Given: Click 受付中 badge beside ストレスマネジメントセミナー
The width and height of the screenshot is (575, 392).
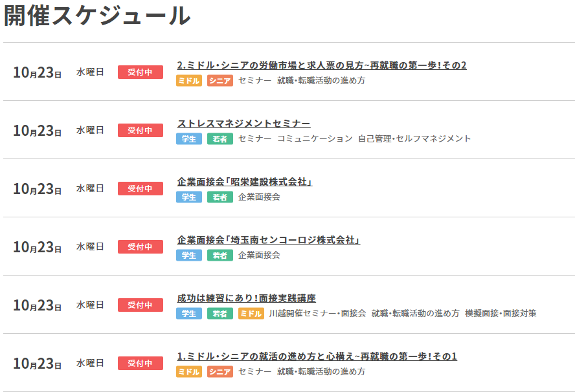Looking at the screenshot, I should pyautogui.click(x=140, y=130).
